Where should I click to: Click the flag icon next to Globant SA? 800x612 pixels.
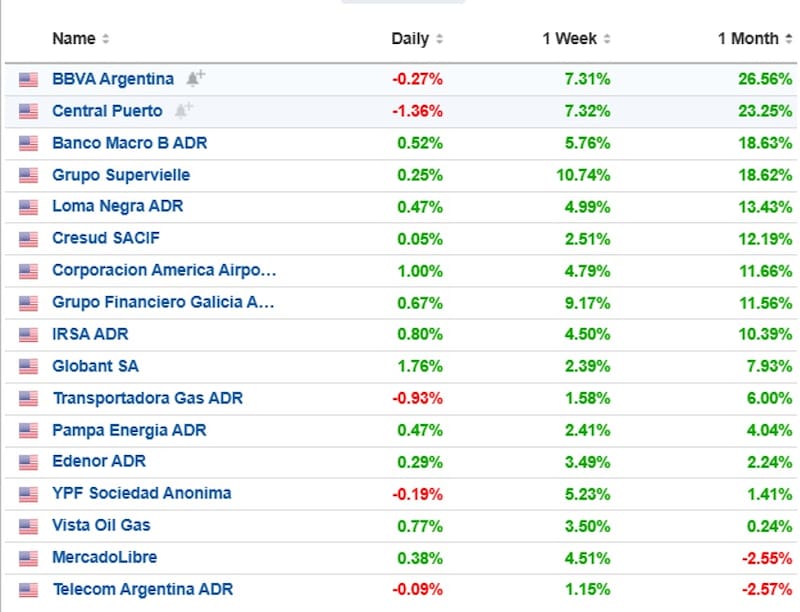[28, 367]
